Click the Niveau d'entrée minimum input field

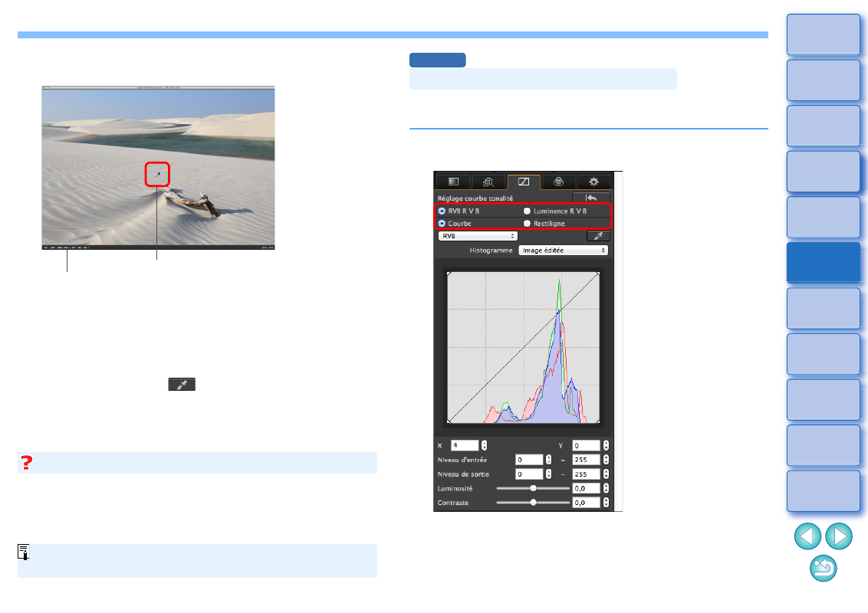529,460
